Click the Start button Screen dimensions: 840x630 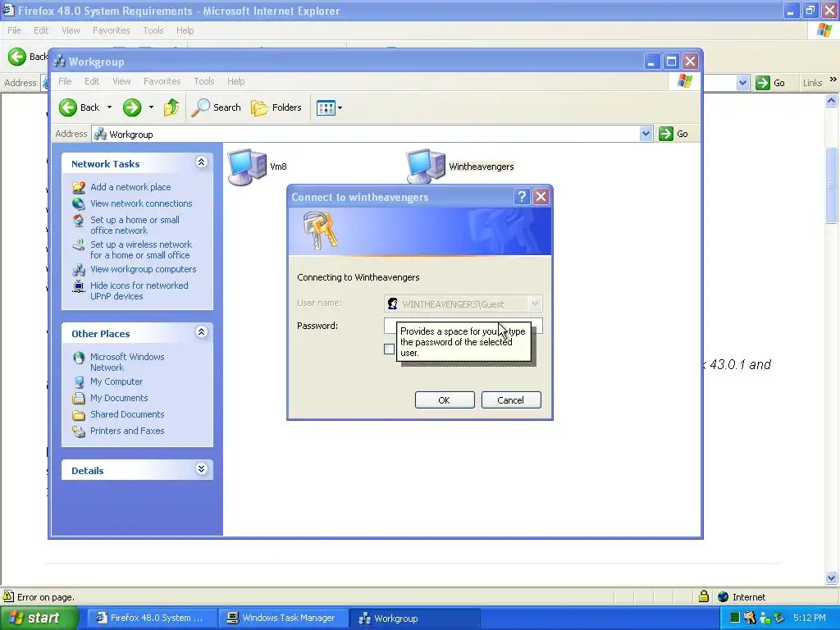click(x=39, y=619)
